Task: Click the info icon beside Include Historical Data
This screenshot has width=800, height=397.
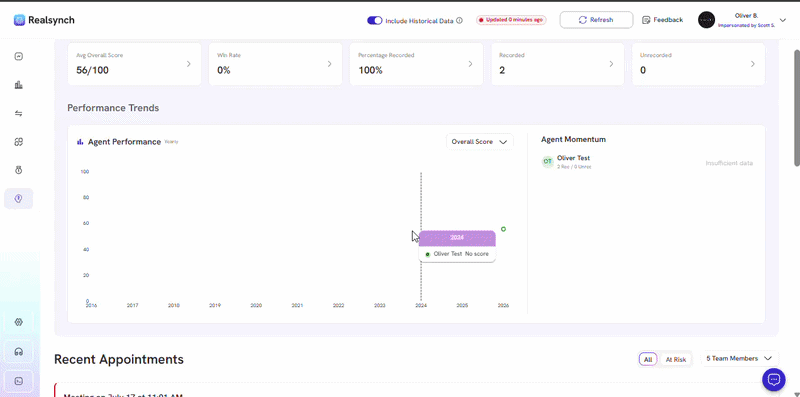Action: coord(459,20)
